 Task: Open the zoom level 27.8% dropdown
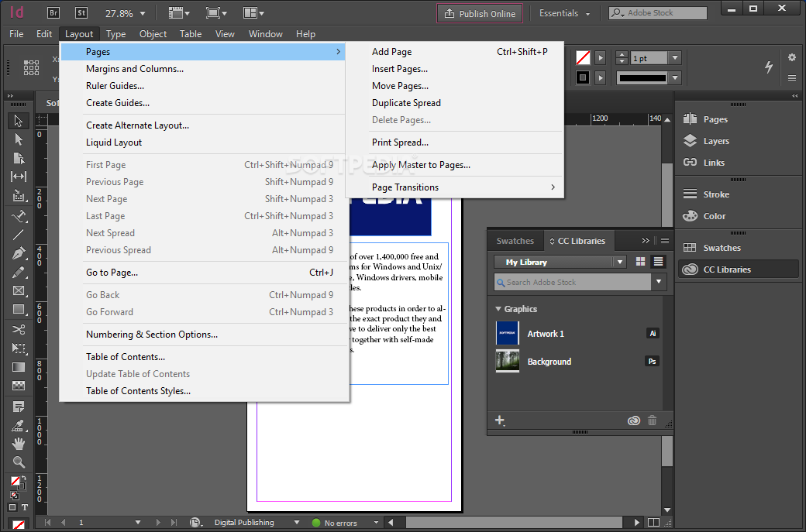point(143,14)
